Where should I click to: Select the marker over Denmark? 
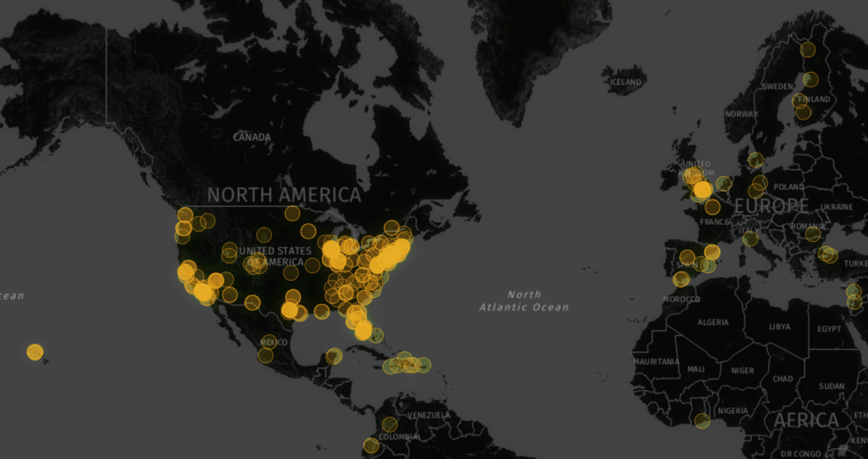pyautogui.click(x=755, y=160)
